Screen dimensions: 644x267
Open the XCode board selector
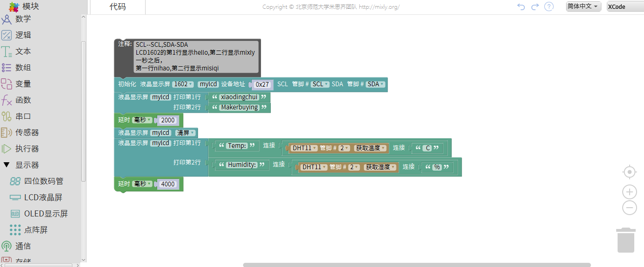pyautogui.click(x=625, y=6)
